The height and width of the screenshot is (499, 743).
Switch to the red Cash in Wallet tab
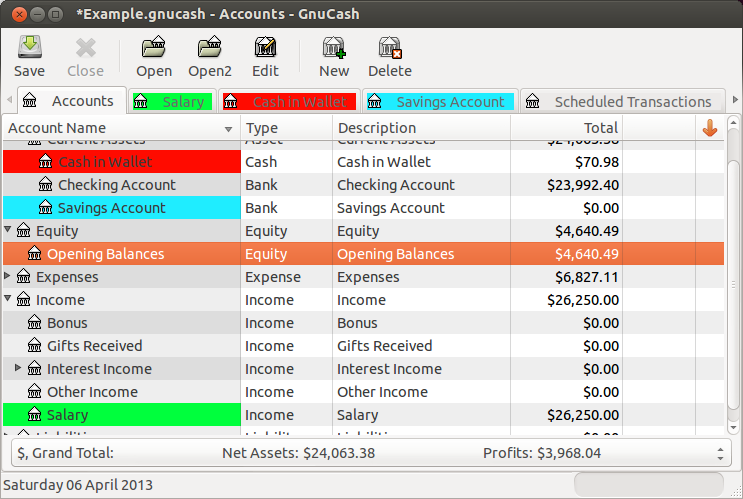[290, 101]
